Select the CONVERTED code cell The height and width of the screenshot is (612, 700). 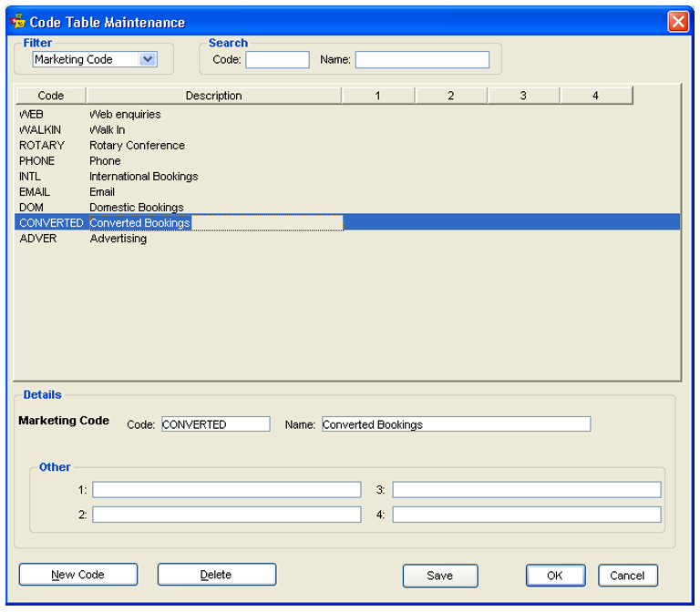(51, 222)
